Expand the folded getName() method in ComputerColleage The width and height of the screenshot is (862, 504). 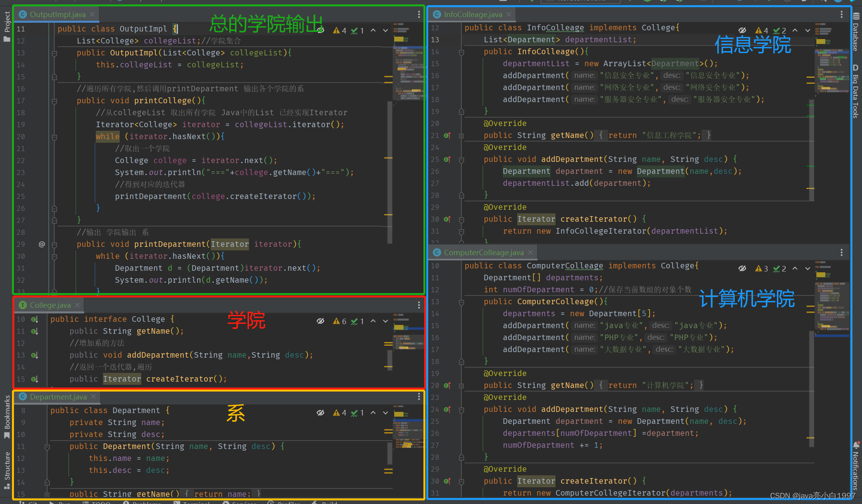coord(461,386)
